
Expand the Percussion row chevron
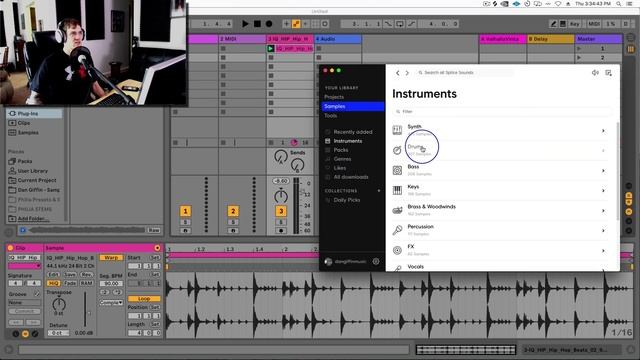[603, 231]
